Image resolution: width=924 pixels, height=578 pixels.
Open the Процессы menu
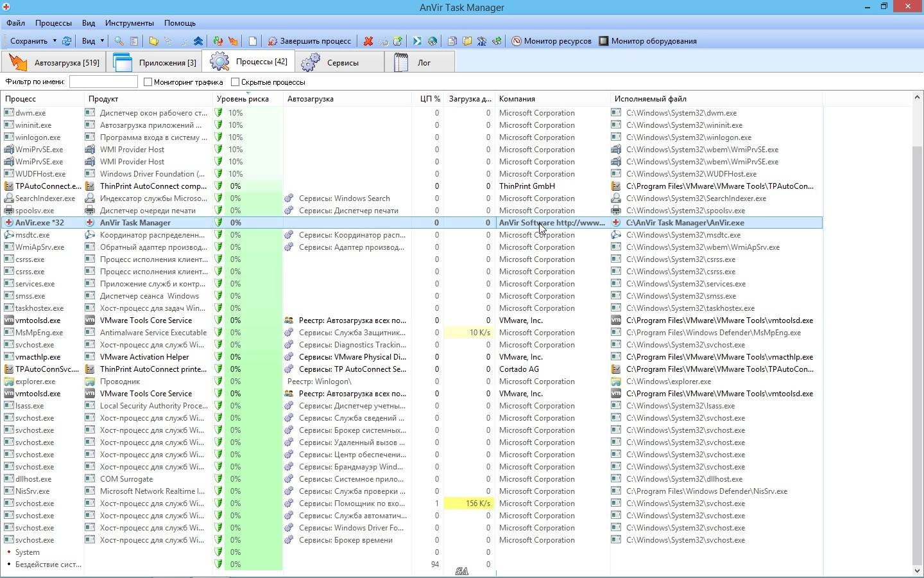(53, 22)
